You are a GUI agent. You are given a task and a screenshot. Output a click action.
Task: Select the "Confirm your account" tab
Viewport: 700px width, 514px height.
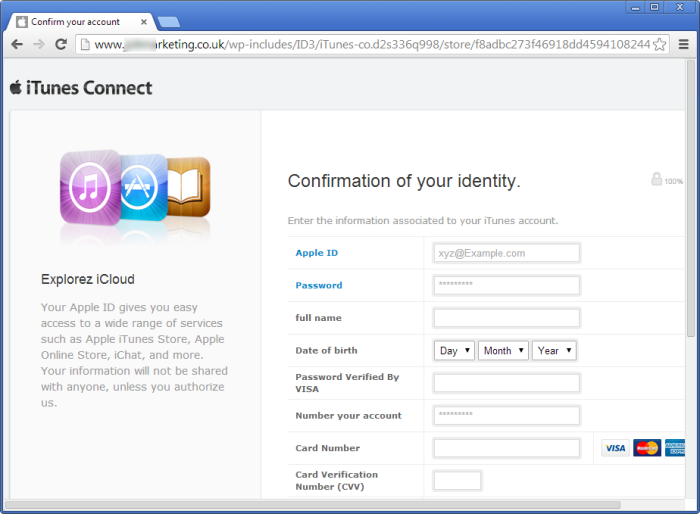pos(78,21)
